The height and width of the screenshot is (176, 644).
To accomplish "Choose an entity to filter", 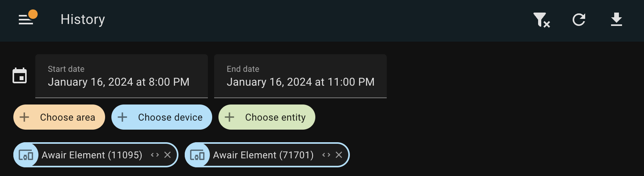I will (x=267, y=117).
